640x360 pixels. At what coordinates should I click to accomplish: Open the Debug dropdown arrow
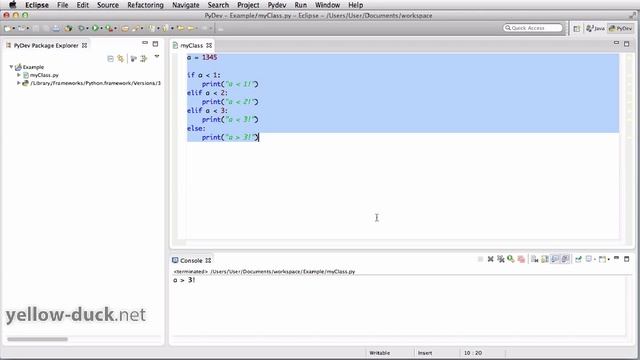pyautogui.click(x=87, y=29)
